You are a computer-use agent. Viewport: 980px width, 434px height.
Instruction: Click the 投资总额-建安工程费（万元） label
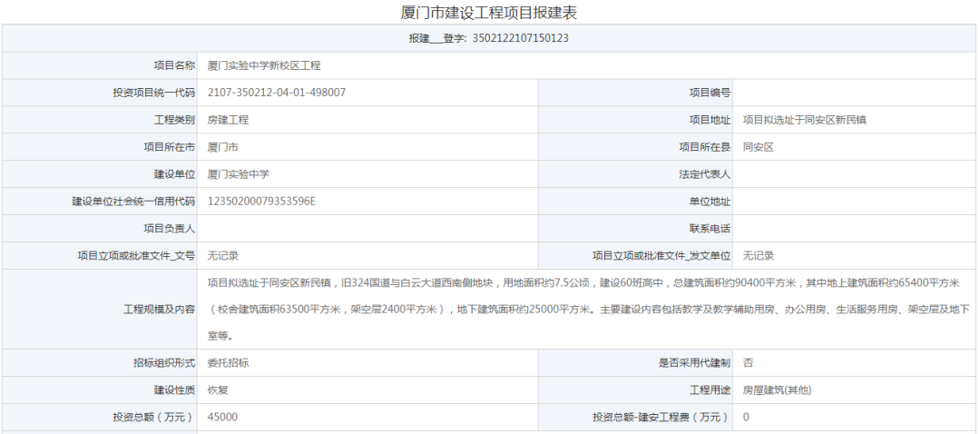[x=661, y=417]
